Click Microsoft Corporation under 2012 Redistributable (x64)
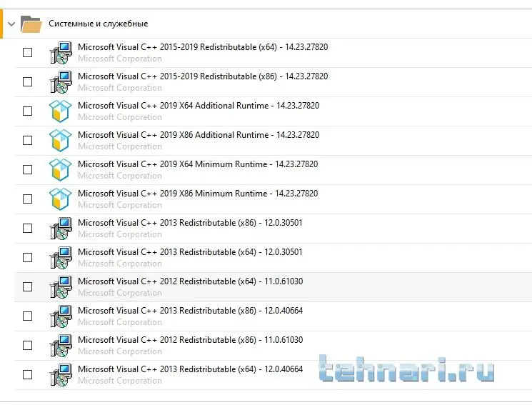The image size is (532, 405). coord(120,293)
